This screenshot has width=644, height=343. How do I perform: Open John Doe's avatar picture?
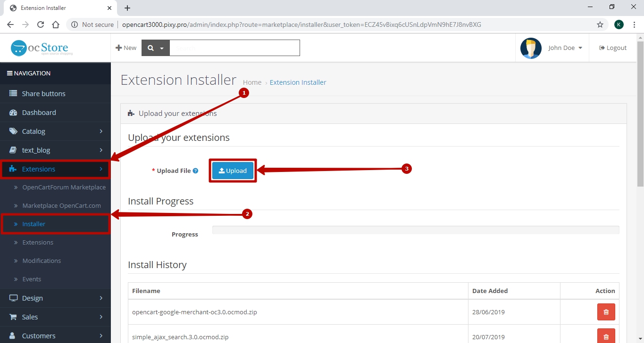pyautogui.click(x=531, y=48)
